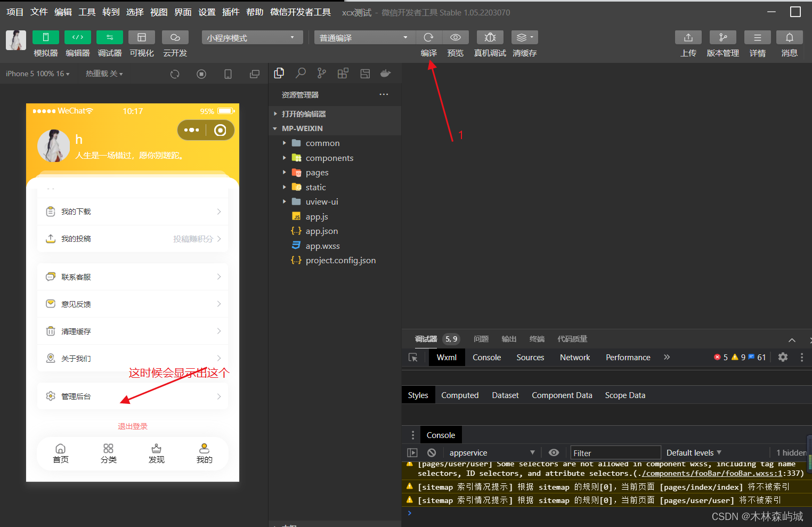Image resolution: width=812 pixels, height=527 pixels.
Task: Toggle the console live expression eye icon
Action: coord(554,452)
